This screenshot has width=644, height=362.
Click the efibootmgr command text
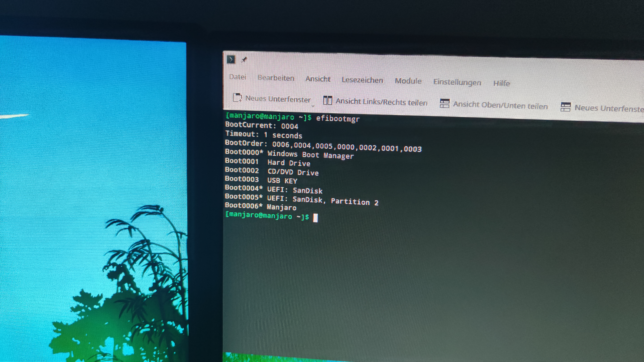338,119
